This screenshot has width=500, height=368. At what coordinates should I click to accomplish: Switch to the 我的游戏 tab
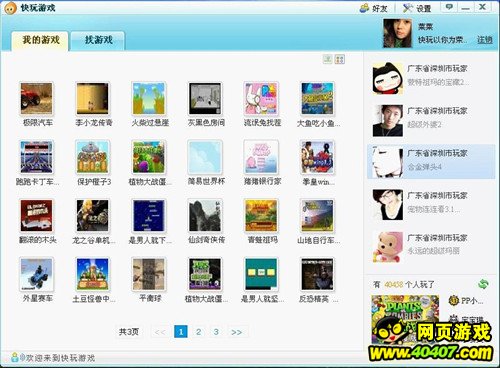[40, 41]
